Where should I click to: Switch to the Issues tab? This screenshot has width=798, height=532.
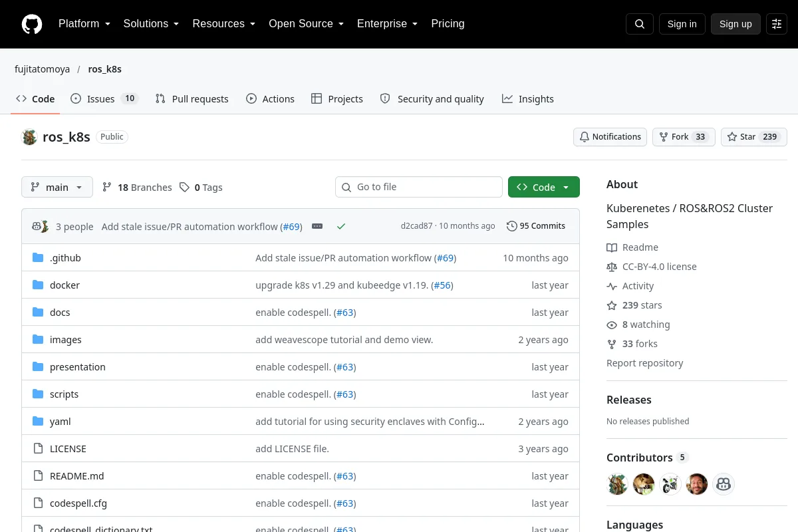point(104,99)
